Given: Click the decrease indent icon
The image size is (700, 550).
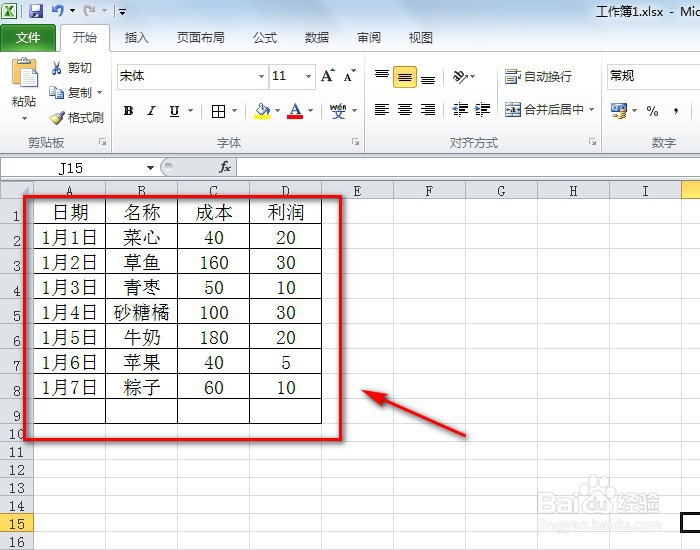Looking at the screenshot, I should point(460,109).
